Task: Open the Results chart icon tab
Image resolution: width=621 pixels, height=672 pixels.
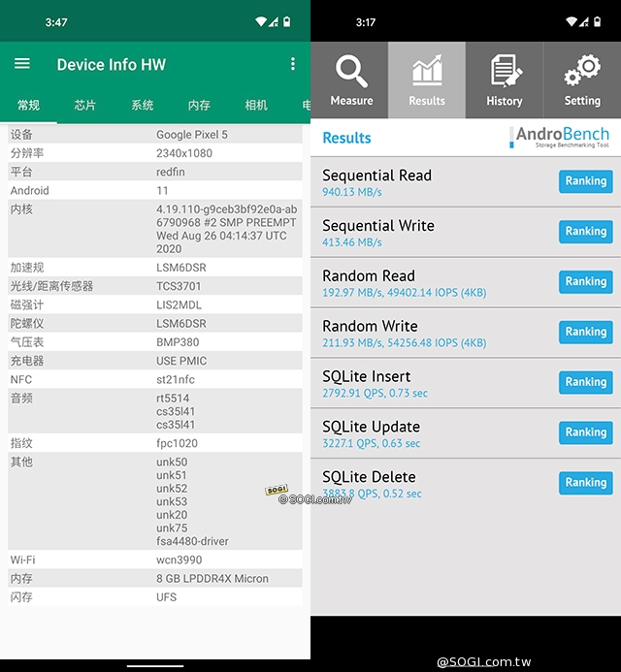Action: [427, 80]
